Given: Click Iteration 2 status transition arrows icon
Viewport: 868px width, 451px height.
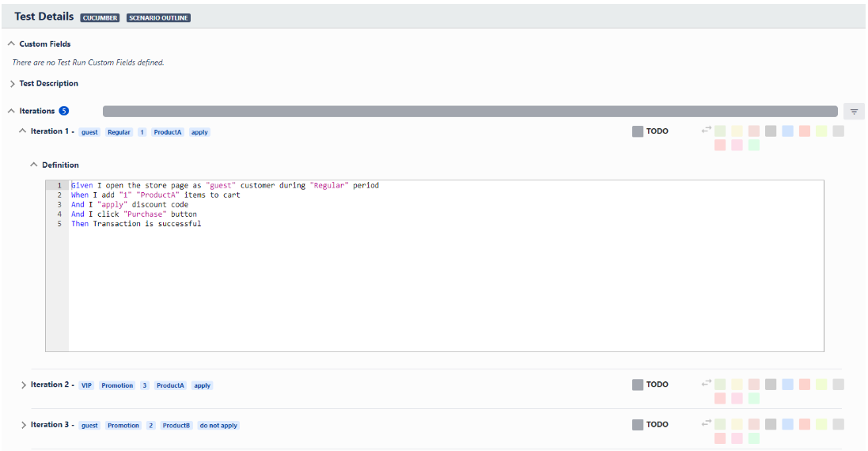Looking at the screenshot, I should pos(706,383).
